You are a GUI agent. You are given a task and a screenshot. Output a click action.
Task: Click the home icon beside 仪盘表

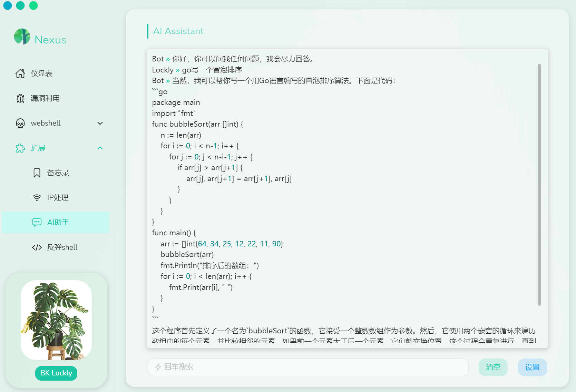20,73
